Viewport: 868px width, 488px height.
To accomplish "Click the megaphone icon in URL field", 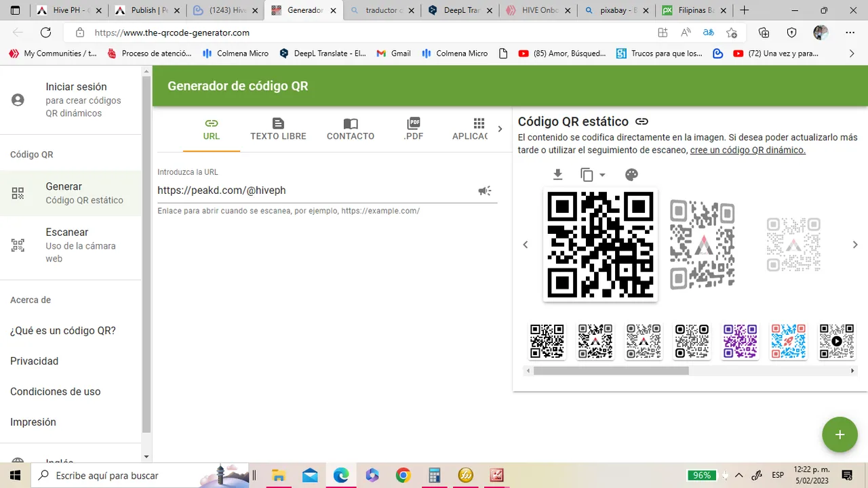I will tap(485, 191).
